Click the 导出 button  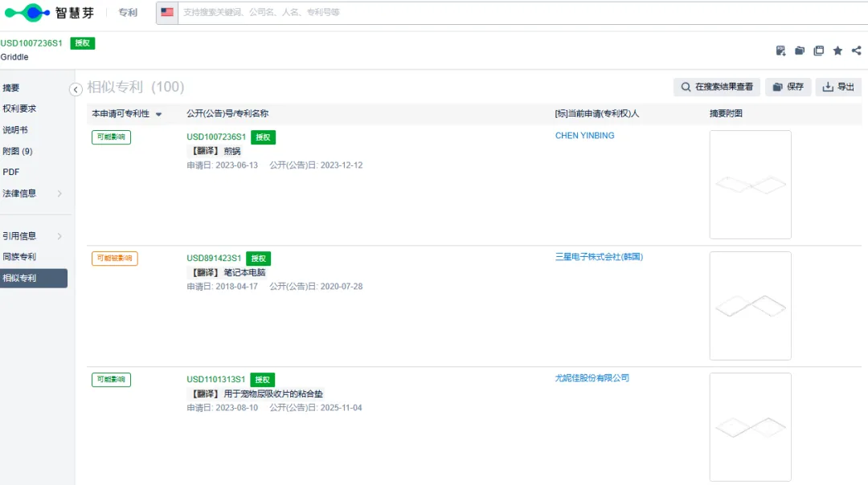tap(838, 87)
